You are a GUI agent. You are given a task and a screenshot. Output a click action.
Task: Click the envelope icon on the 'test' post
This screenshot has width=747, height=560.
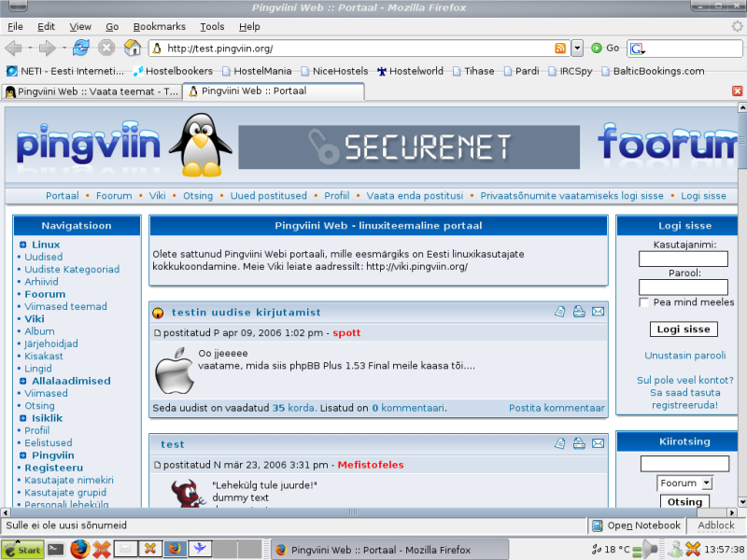(x=598, y=443)
